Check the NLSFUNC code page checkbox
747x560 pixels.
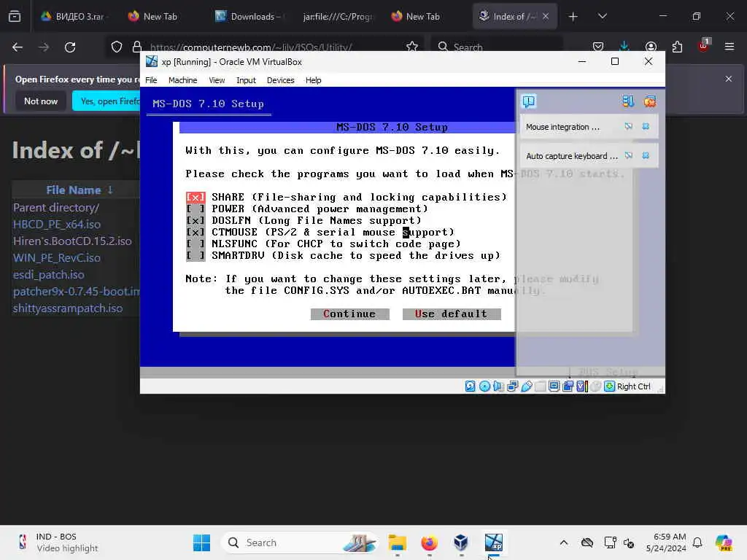coord(196,244)
